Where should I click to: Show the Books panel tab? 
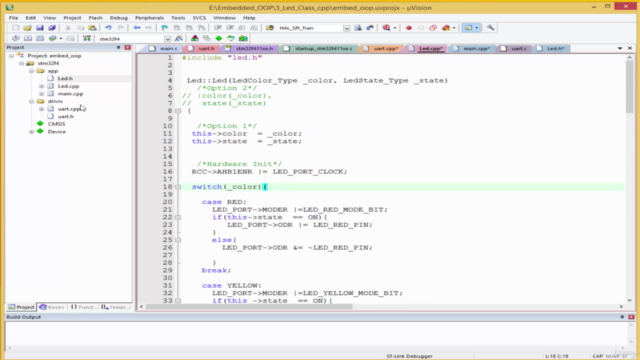(52, 307)
